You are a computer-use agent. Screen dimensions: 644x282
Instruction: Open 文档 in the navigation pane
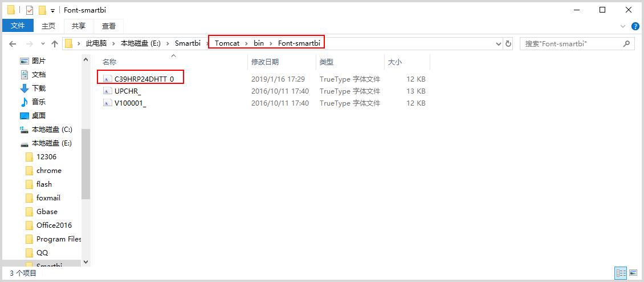(39, 75)
